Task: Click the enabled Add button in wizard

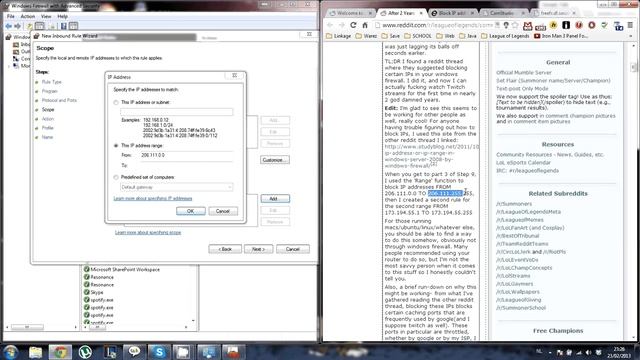Action: pos(275,199)
